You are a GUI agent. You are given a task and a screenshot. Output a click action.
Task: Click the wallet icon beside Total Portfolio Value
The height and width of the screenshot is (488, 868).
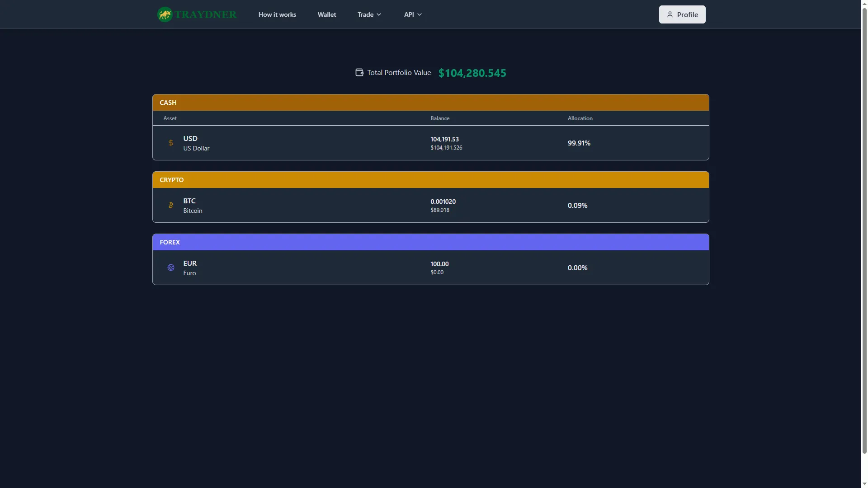coord(359,72)
